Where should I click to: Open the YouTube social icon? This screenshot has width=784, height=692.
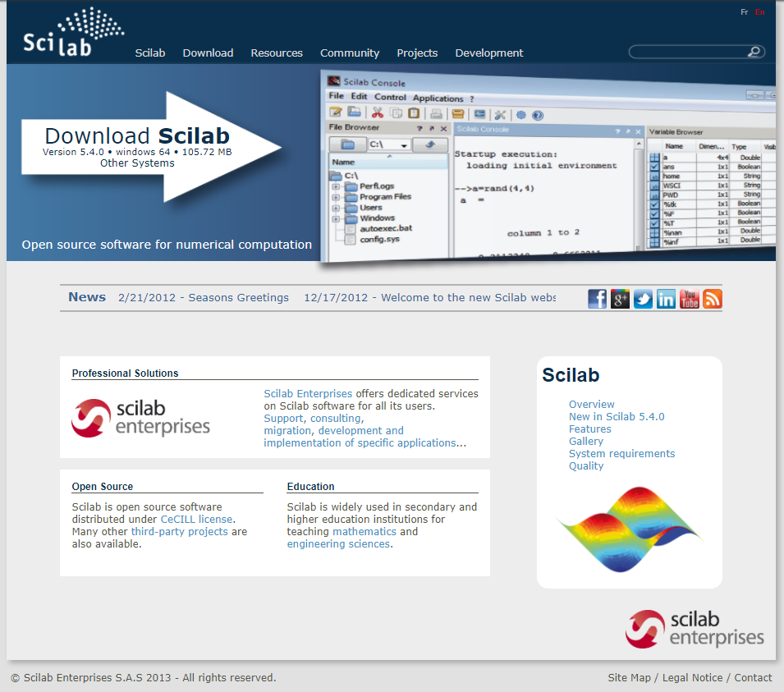point(689,299)
